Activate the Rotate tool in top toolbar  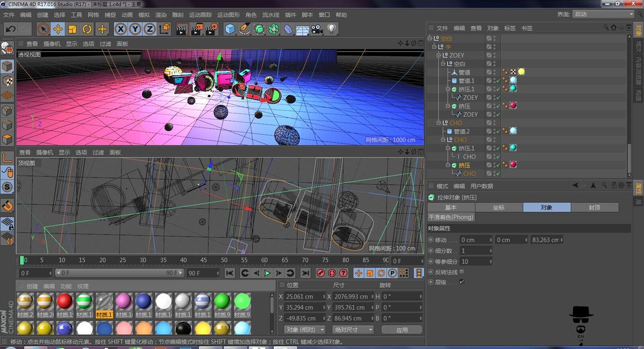[x=87, y=29]
